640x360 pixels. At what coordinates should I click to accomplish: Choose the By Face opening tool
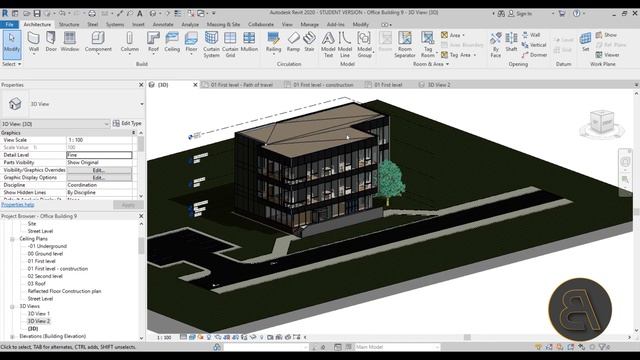coord(496,44)
